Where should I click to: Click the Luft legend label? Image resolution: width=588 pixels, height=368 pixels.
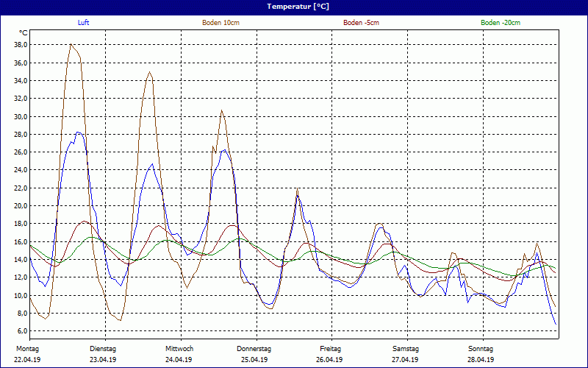pyautogui.click(x=85, y=23)
